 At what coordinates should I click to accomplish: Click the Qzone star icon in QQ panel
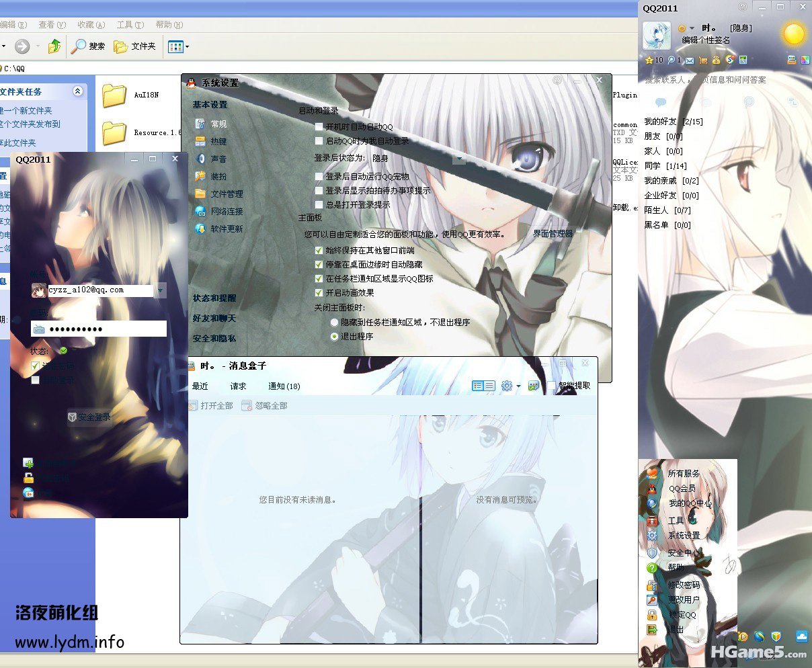click(649, 60)
